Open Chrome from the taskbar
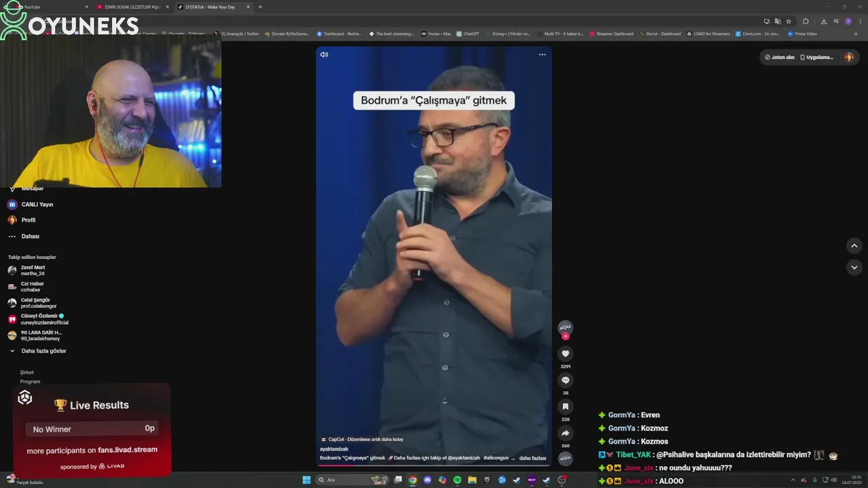This screenshot has width=868, height=488. point(412,480)
